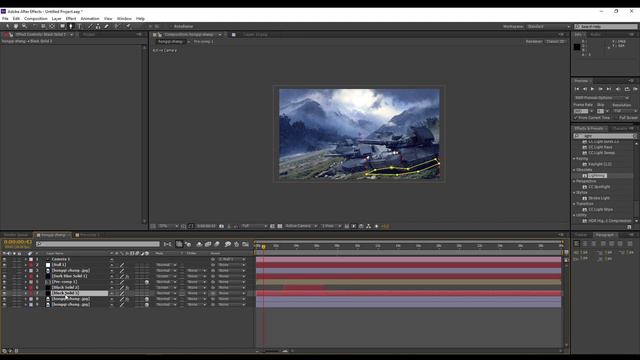Viewport: 640px width, 360px height.
Task: Enable Frame Blending for timeline
Action: click(x=208, y=244)
